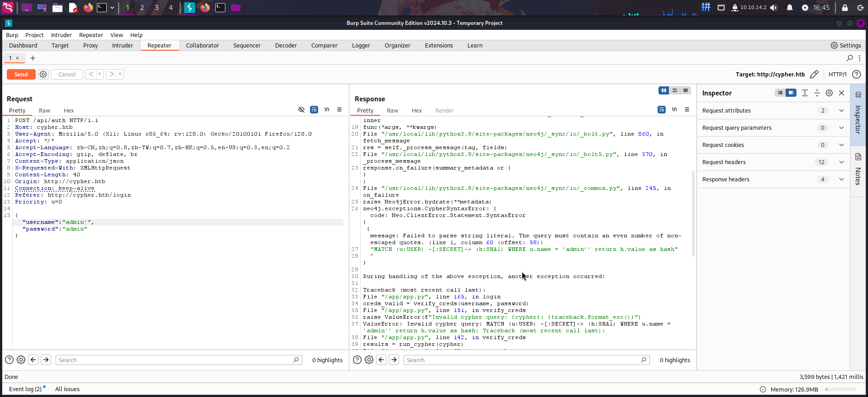Go back to previous request in history
The height and width of the screenshot is (397, 868).
click(x=91, y=74)
